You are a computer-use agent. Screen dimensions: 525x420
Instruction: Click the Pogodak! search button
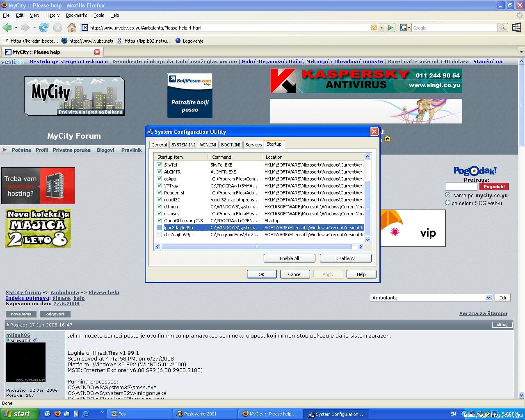494,187
